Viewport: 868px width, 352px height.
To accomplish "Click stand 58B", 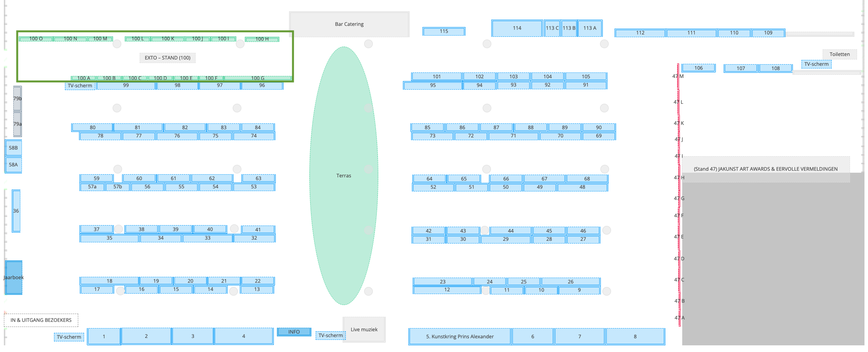I will click(x=13, y=148).
